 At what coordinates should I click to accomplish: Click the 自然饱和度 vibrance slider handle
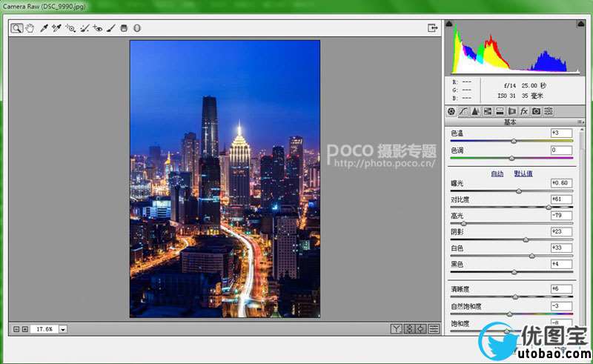(509, 314)
